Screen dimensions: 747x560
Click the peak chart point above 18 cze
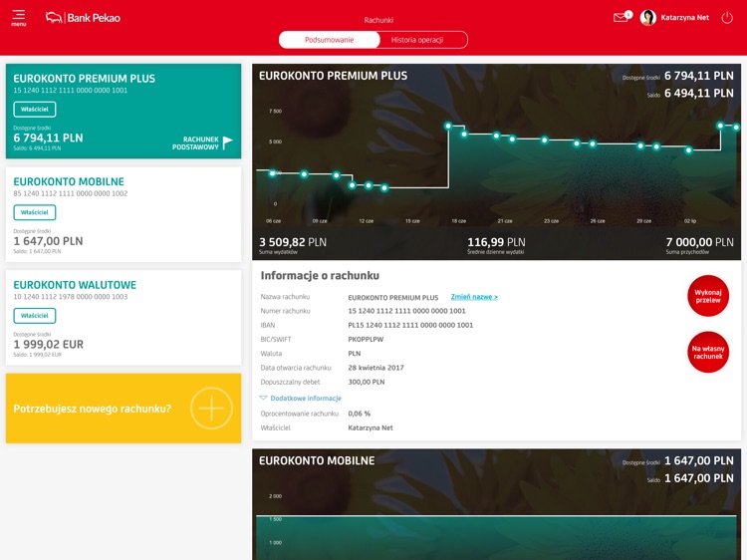[x=448, y=126]
